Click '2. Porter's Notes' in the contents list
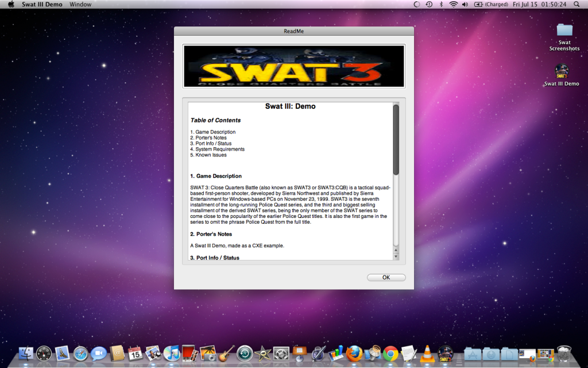This screenshot has width=588, height=368. [208, 137]
